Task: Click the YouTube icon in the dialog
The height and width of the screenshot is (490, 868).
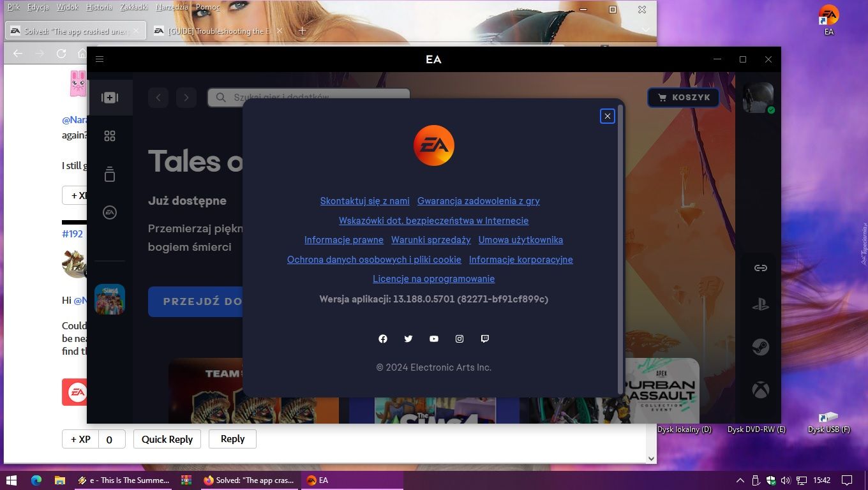Action: (434, 339)
